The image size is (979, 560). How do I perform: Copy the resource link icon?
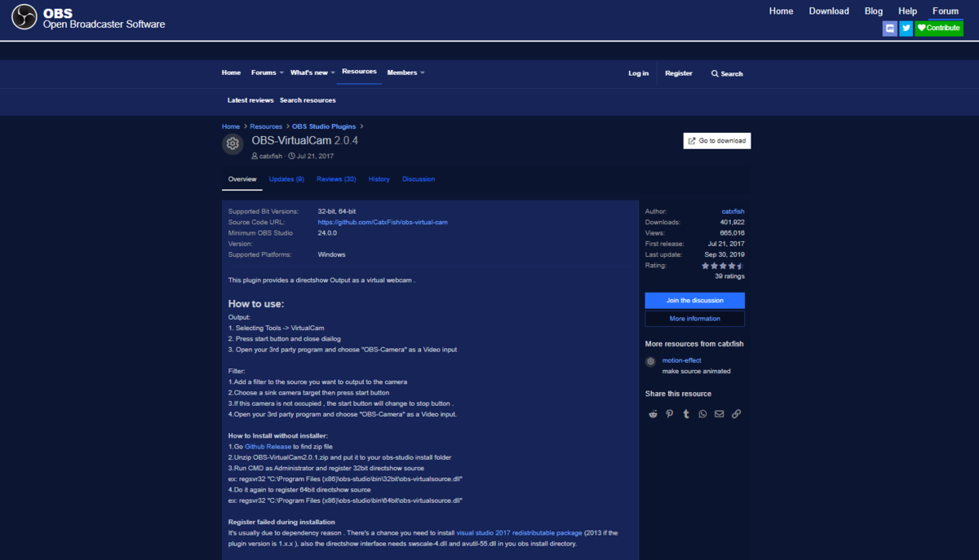pyautogui.click(x=736, y=414)
